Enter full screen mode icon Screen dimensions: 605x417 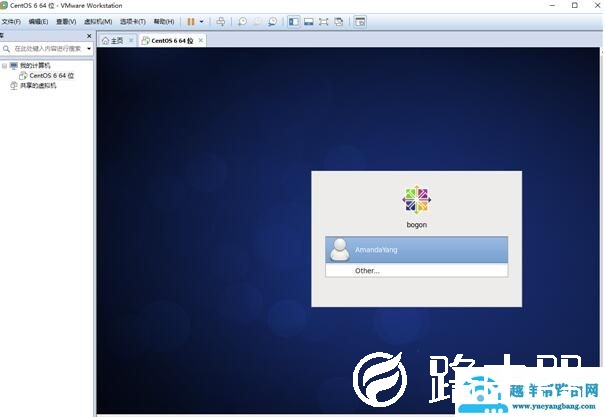tap(324, 21)
